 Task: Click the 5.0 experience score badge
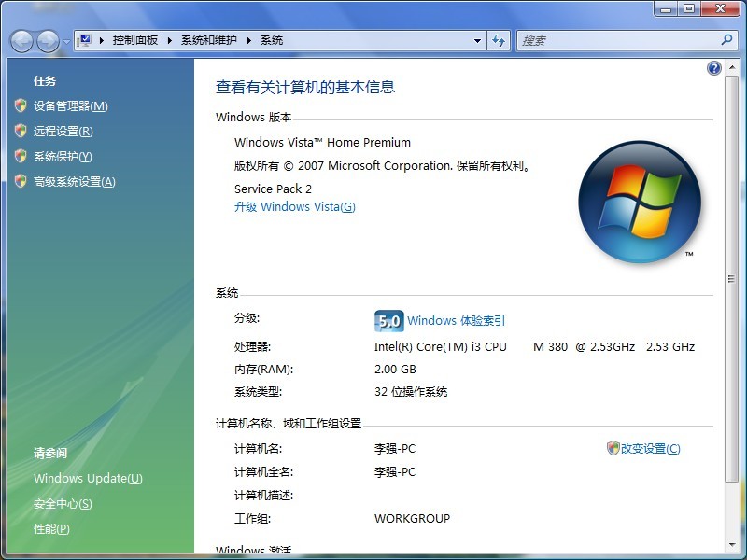(389, 321)
